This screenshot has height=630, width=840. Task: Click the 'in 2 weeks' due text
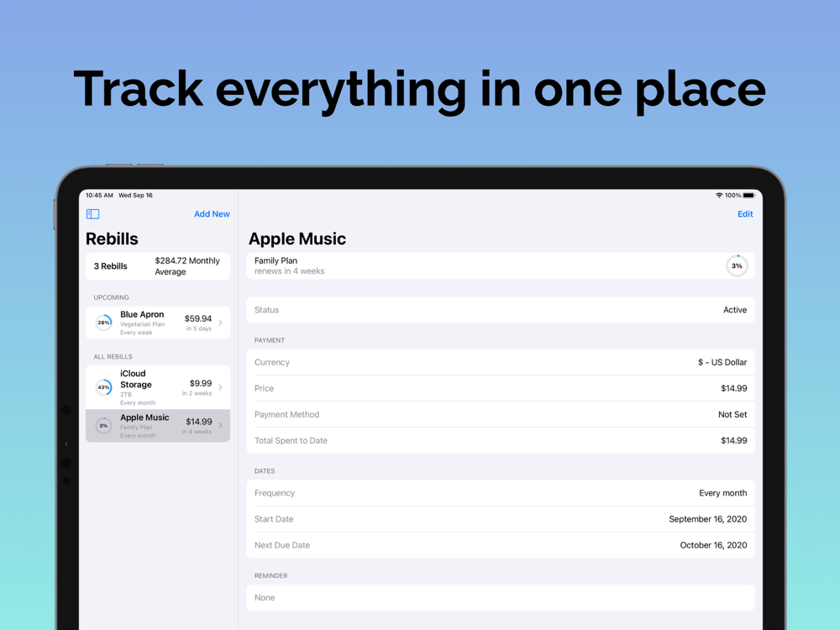[x=197, y=393]
